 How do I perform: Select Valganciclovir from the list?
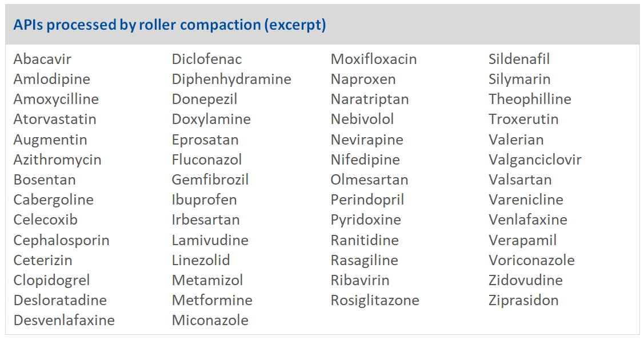pos(535,160)
